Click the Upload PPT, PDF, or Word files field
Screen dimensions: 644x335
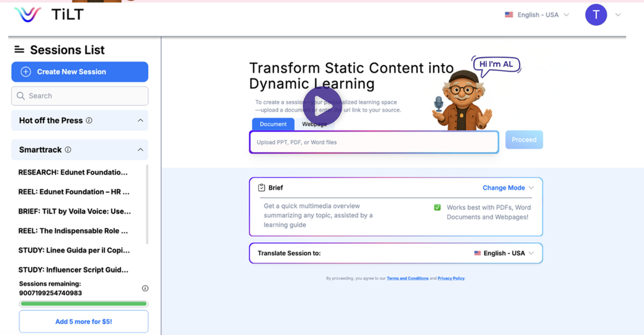374,142
